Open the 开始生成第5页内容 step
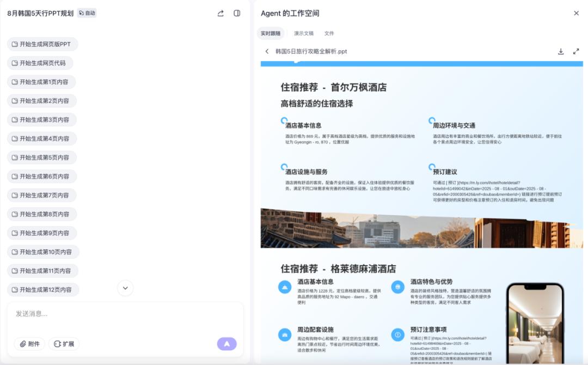 [41, 157]
